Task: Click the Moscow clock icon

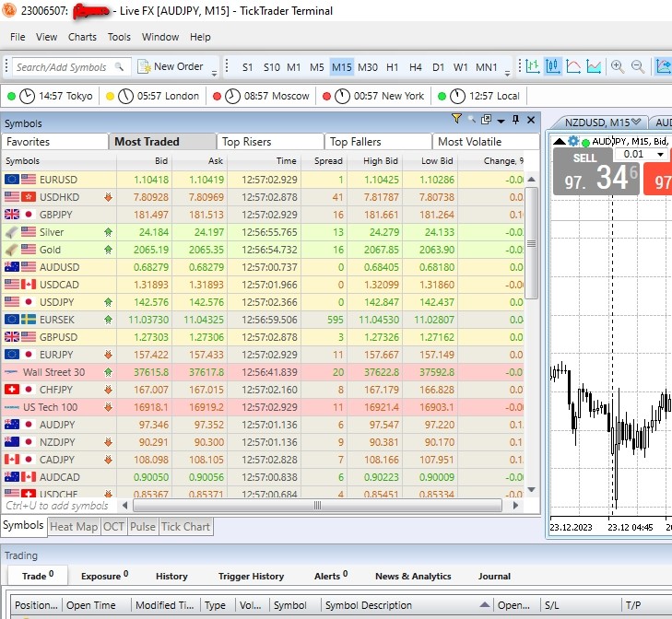Action: [232, 96]
